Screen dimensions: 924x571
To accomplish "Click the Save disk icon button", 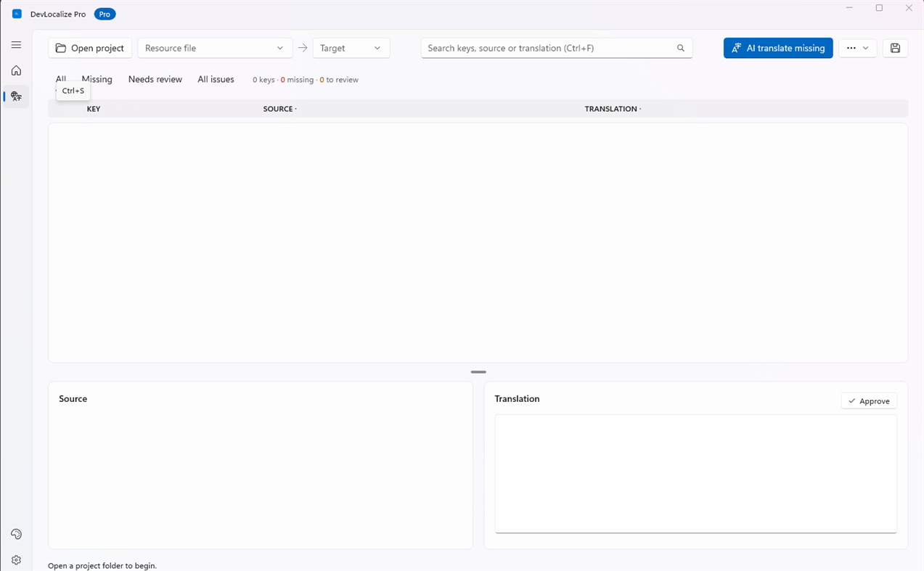I will 895,48.
